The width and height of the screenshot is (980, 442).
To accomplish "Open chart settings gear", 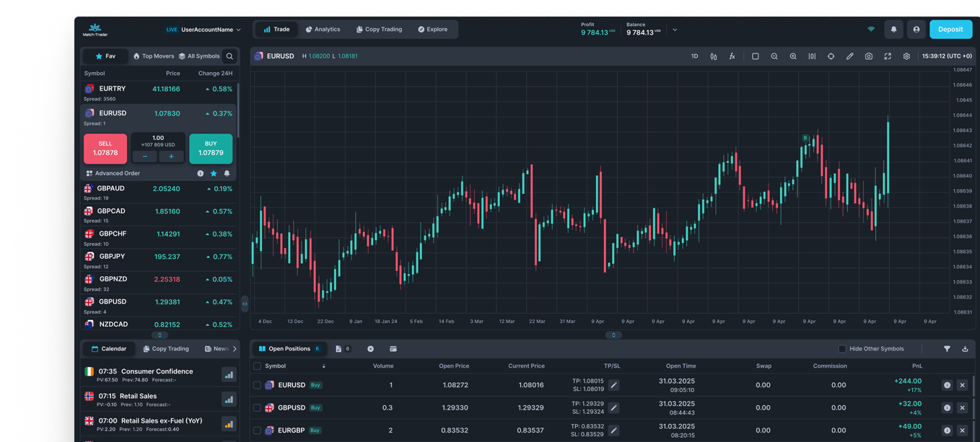I will (x=906, y=56).
